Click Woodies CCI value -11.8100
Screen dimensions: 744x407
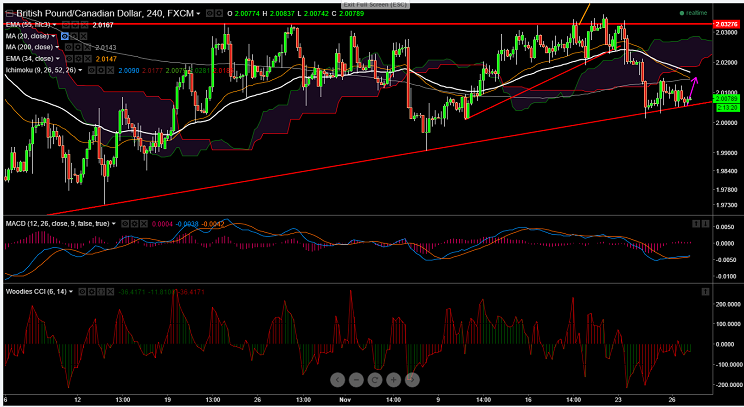coord(162,292)
